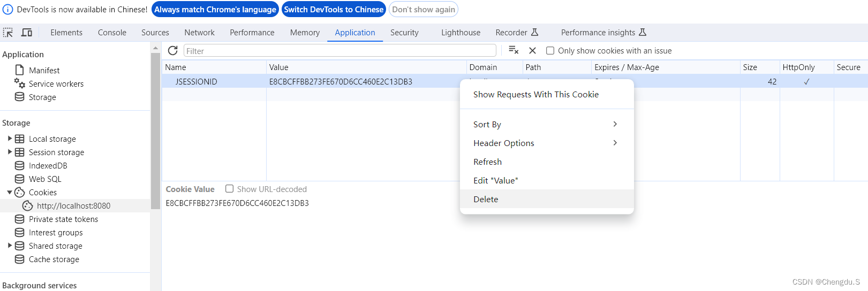The height and width of the screenshot is (291, 868).
Task: Switch to the Console tab
Action: [x=112, y=33]
